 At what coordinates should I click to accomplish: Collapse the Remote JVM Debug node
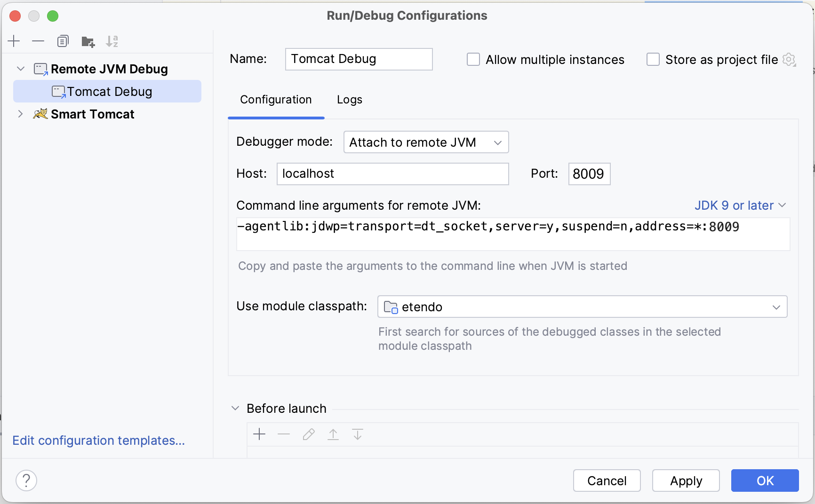(21, 69)
